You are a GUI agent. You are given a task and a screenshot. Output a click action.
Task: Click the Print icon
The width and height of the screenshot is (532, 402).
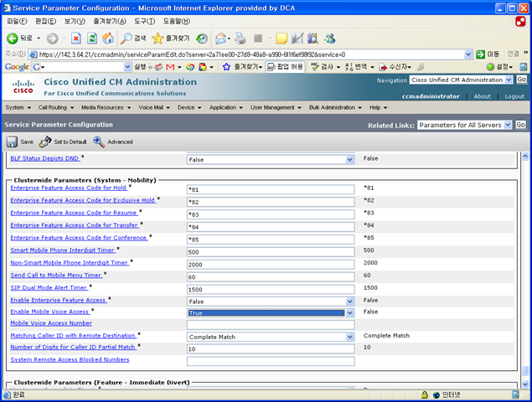[x=240, y=39]
